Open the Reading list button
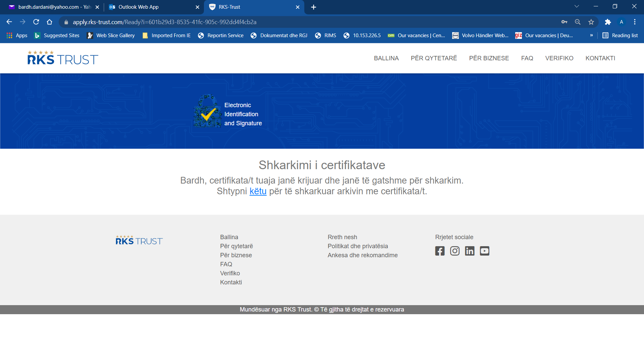Viewport: 644px width, 345px height. coord(620,36)
